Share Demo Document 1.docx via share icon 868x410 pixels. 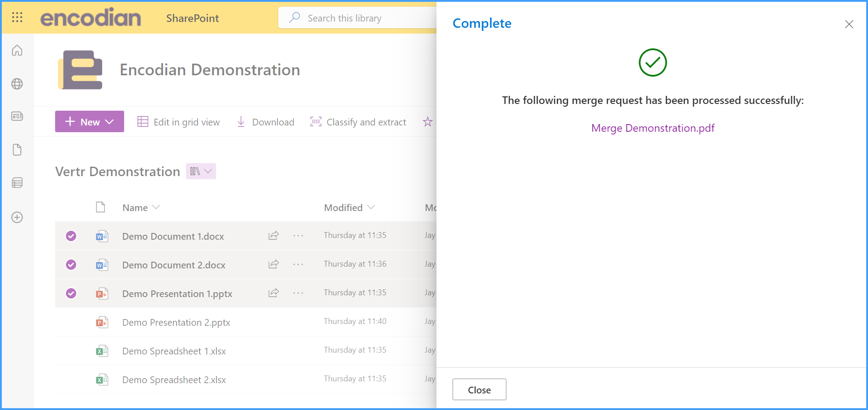point(274,235)
